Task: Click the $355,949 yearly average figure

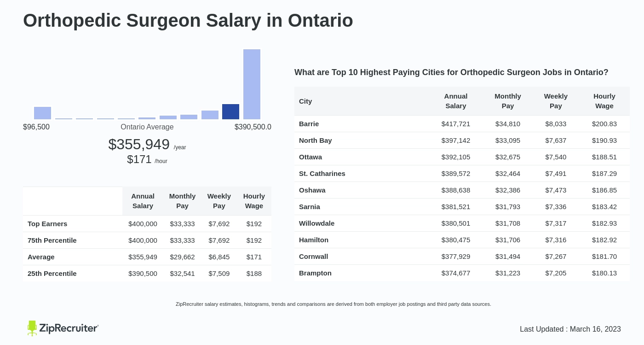Action: [139, 144]
